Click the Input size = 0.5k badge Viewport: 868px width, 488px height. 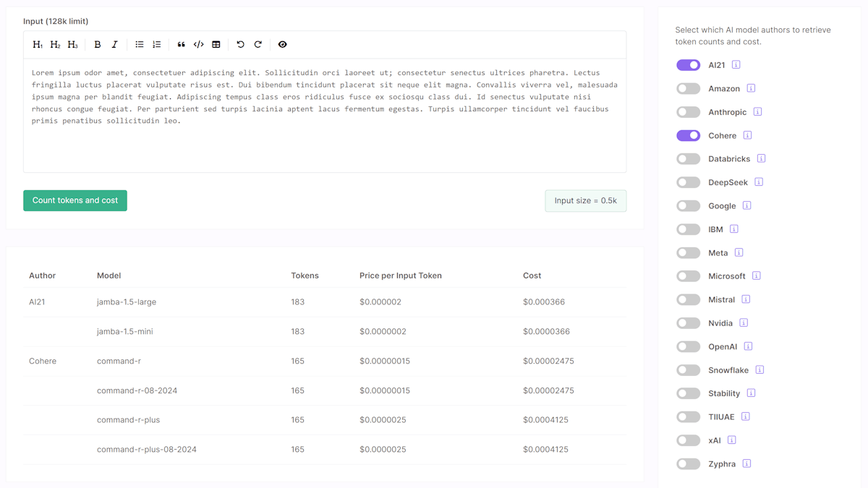tap(586, 201)
